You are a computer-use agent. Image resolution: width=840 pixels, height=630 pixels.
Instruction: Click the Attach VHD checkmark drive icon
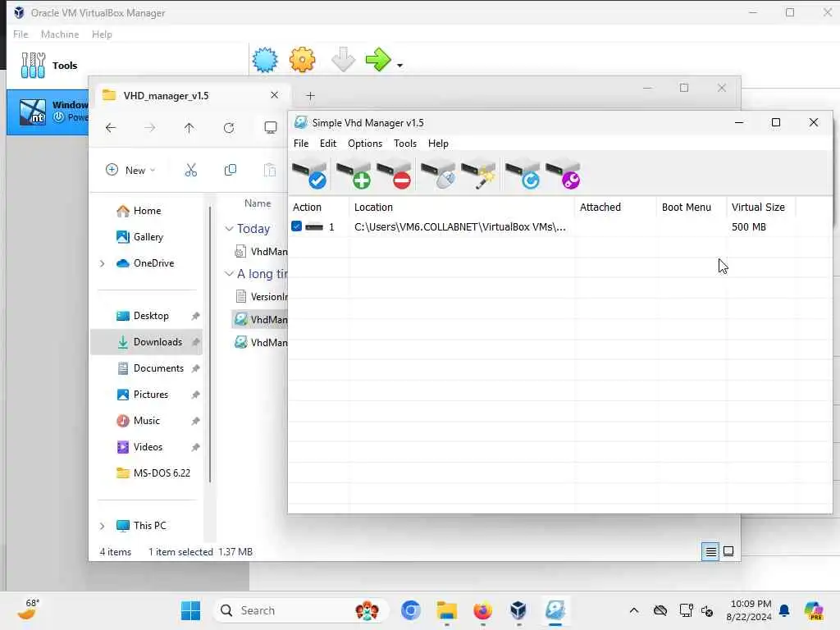(x=309, y=175)
